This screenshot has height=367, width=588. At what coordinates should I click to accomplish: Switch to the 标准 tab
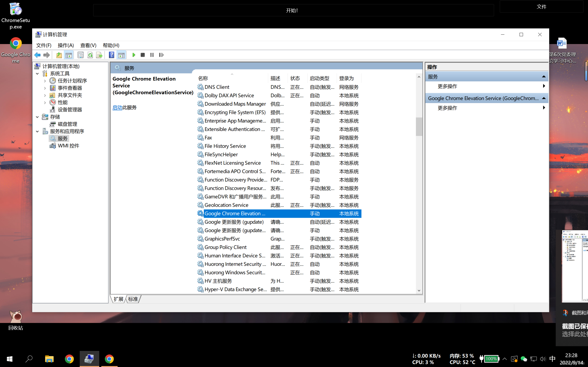(x=133, y=299)
